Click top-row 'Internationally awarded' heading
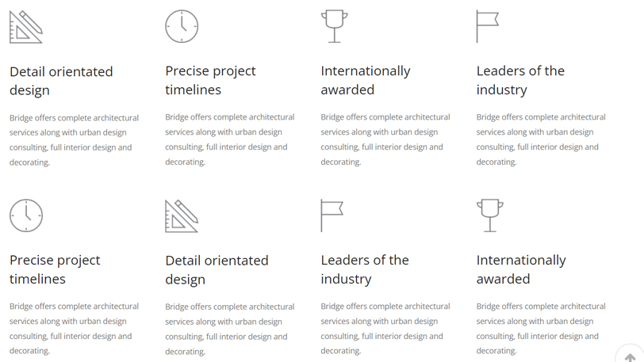The height and width of the screenshot is (362, 644). coord(366,80)
